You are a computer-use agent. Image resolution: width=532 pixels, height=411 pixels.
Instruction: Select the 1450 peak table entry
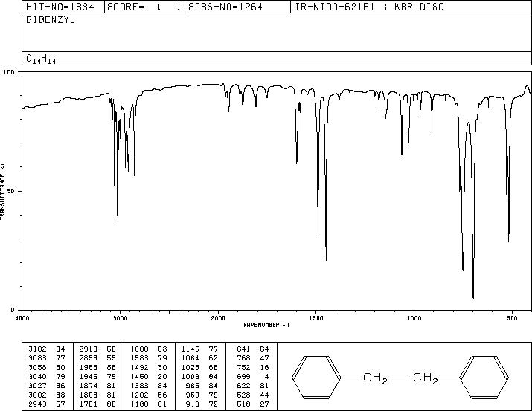pyautogui.click(x=149, y=376)
